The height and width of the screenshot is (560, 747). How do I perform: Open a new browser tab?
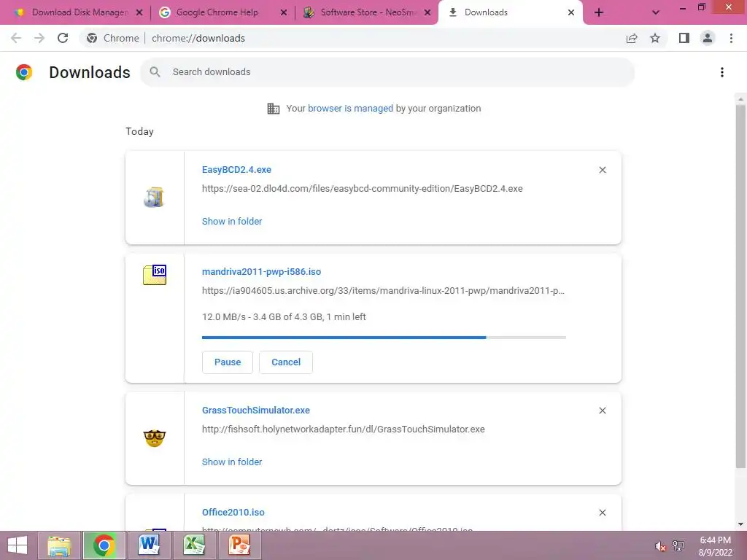point(599,12)
